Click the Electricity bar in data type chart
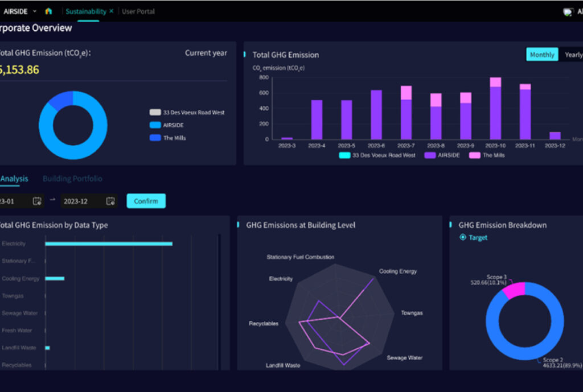 coord(108,244)
